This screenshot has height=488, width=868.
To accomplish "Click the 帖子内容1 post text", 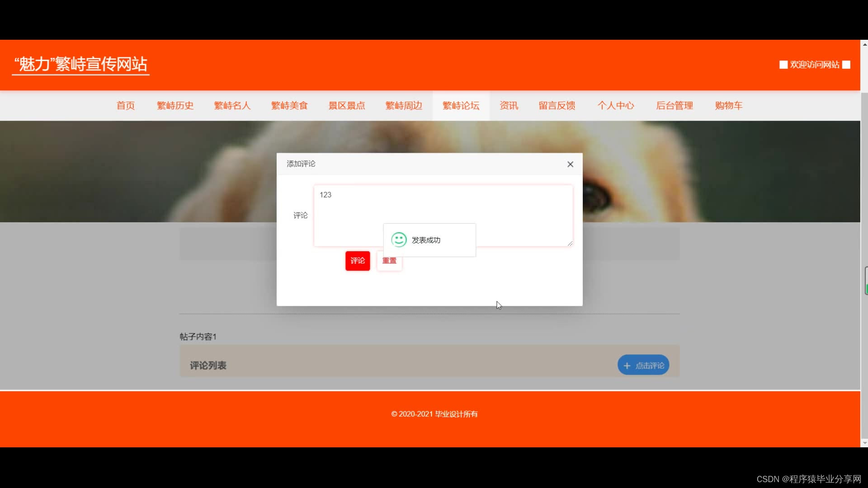I will [198, 337].
